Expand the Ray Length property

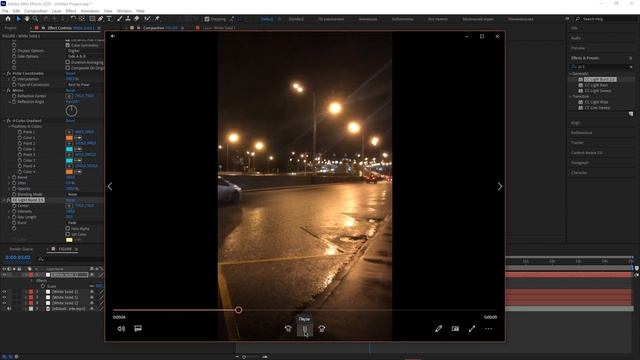pyautogui.click(x=9, y=217)
